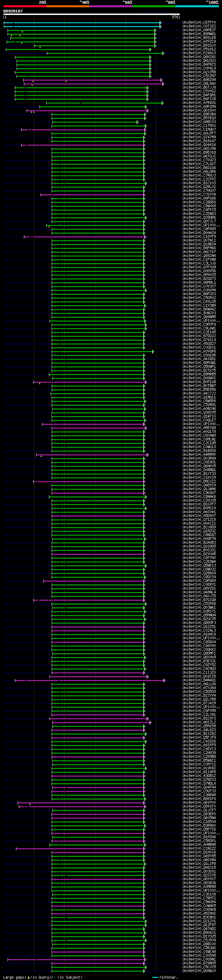The width and height of the screenshot is (222, 980).
Task: Select hit UniRef100_A8SJM4
Action: [199, 149]
